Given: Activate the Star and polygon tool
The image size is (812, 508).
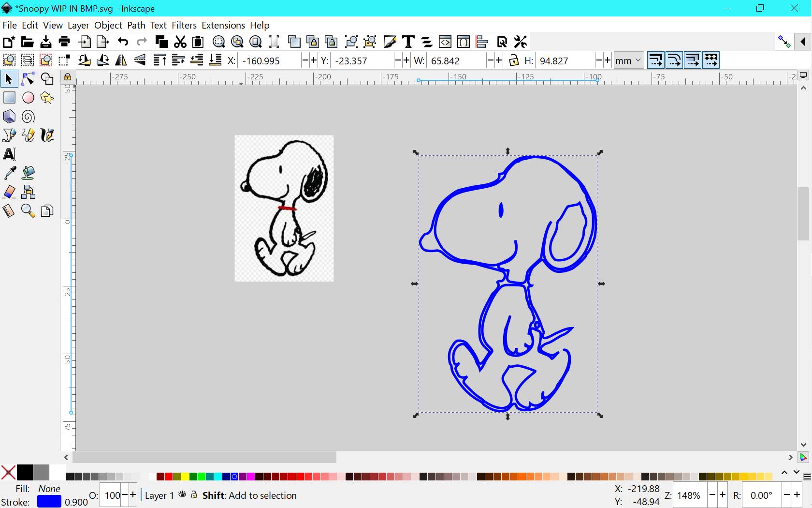Looking at the screenshot, I should [47, 98].
